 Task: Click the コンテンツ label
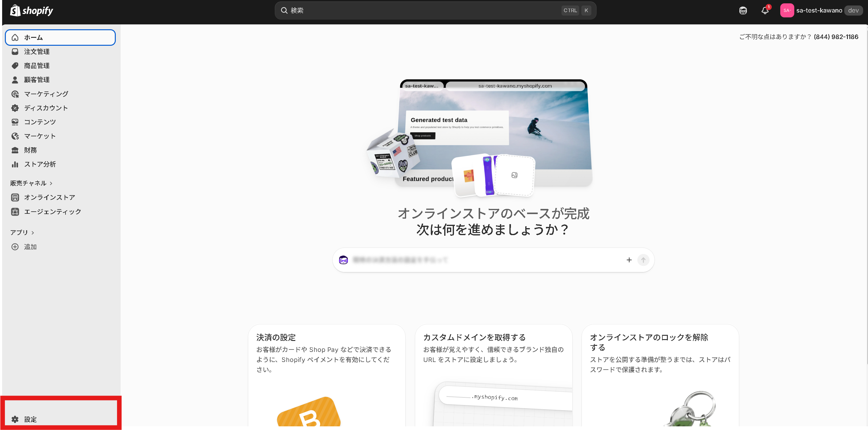(x=40, y=122)
